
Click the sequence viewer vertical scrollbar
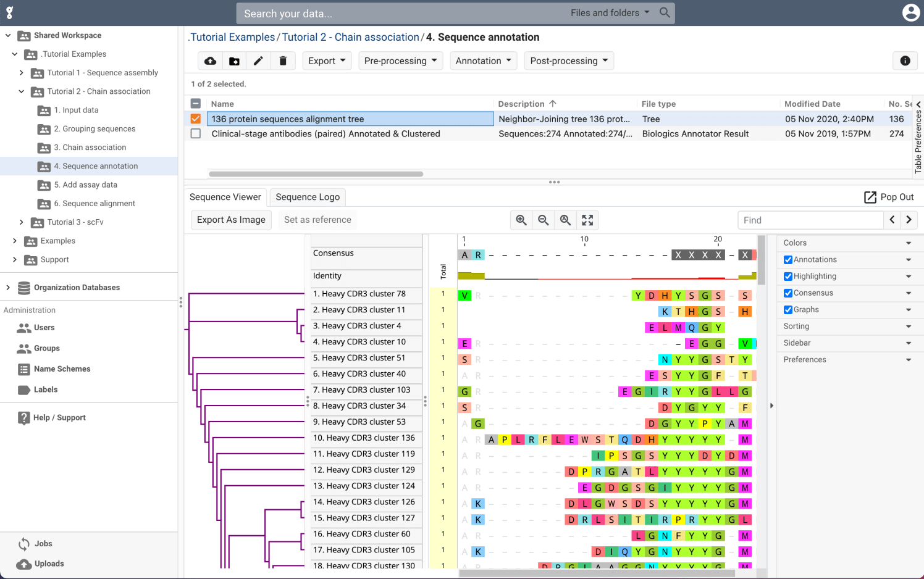[x=762, y=259]
